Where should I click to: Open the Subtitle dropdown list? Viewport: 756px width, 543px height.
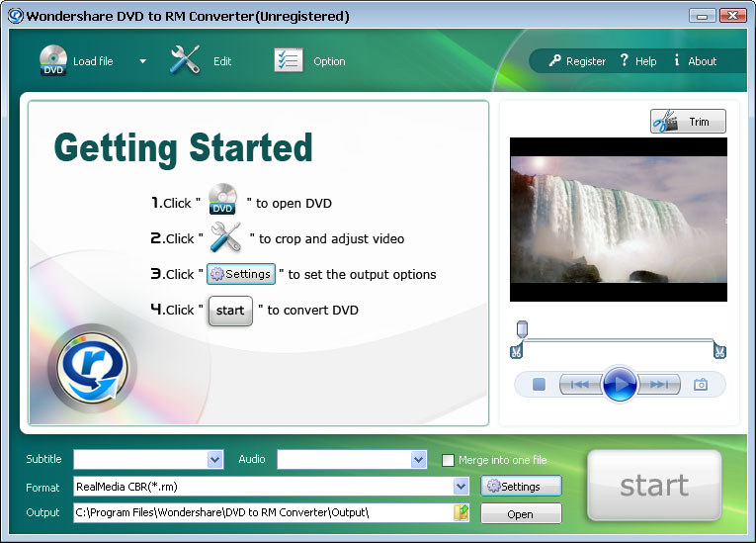point(215,460)
